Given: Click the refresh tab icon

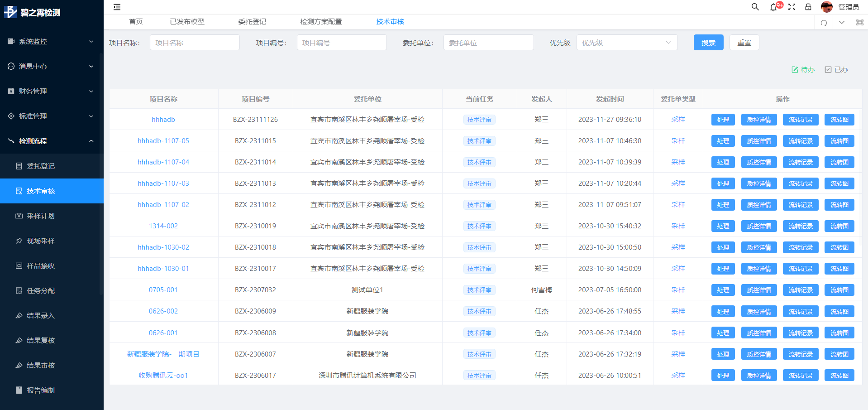Looking at the screenshot, I should [824, 23].
